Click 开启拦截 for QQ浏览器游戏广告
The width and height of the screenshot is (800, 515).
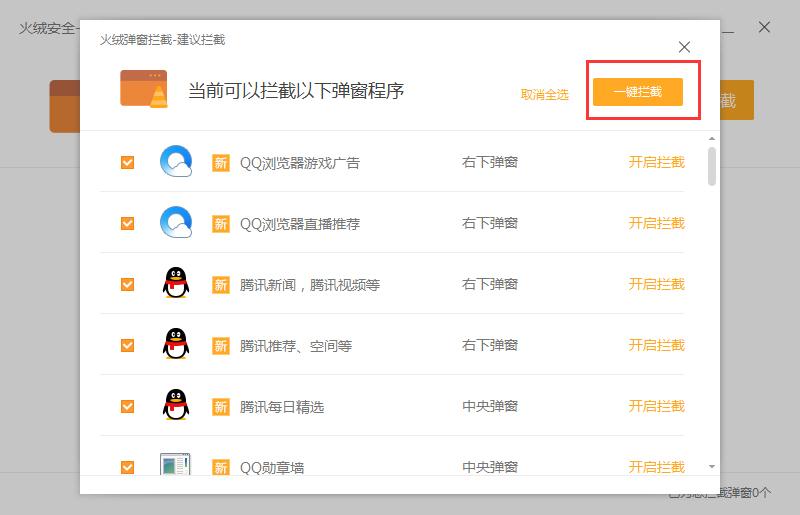[x=656, y=162]
